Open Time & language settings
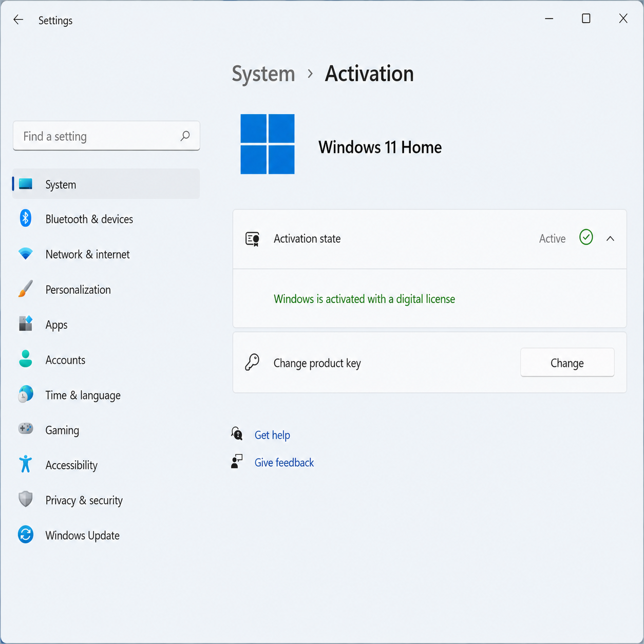Viewport: 644px width, 644px height. coord(106,395)
